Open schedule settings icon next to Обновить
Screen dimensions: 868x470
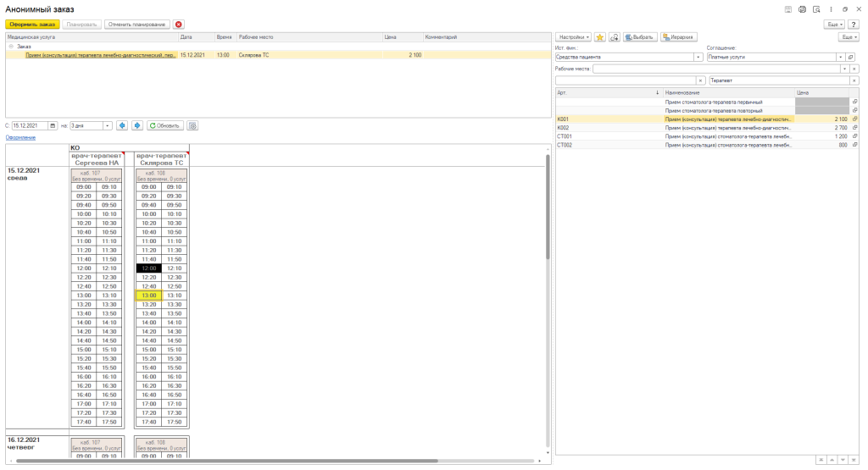click(x=192, y=125)
